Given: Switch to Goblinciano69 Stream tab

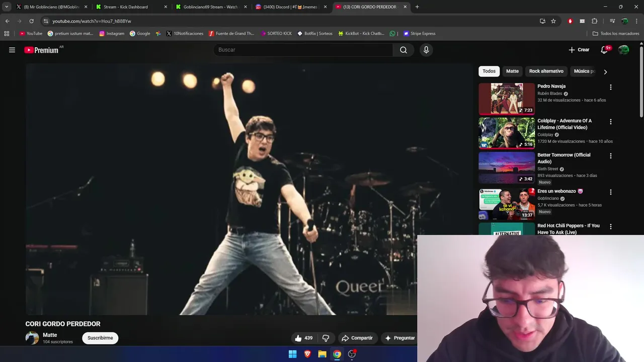Looking at the screenshot, I should 211,7.
